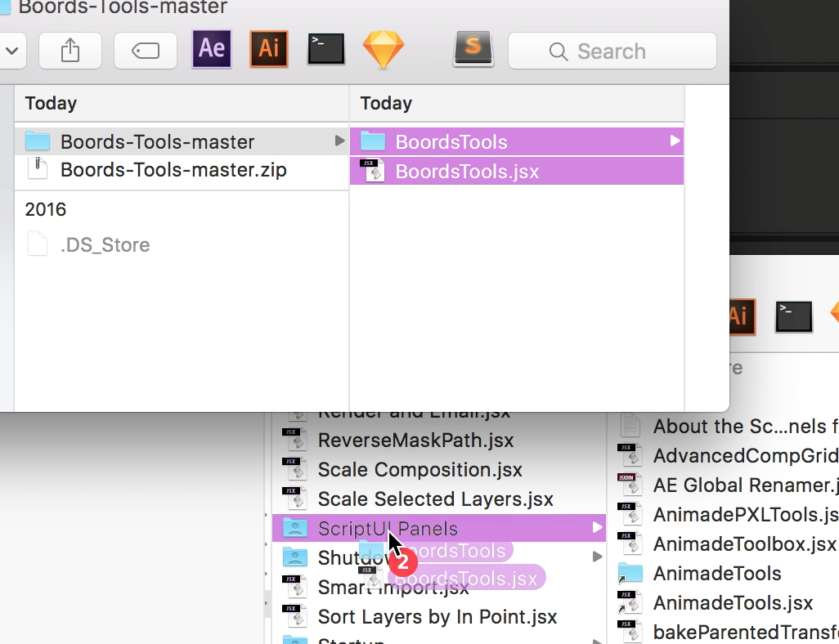
Task: Click the Boords-Tools-master.zip archive icon
Action: tap(38, 169)
